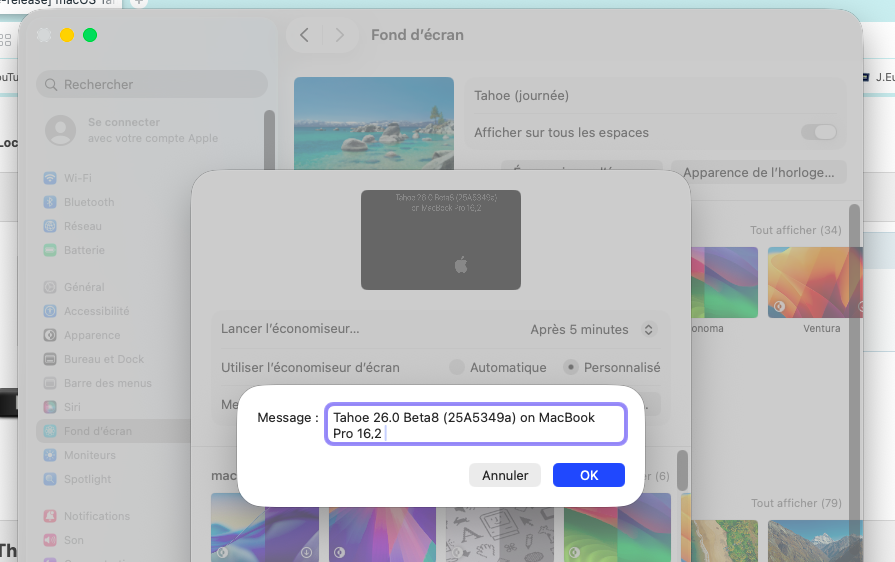
Task: Select Wi-Fi icon in settings sidebar
Action: (50, 178)
